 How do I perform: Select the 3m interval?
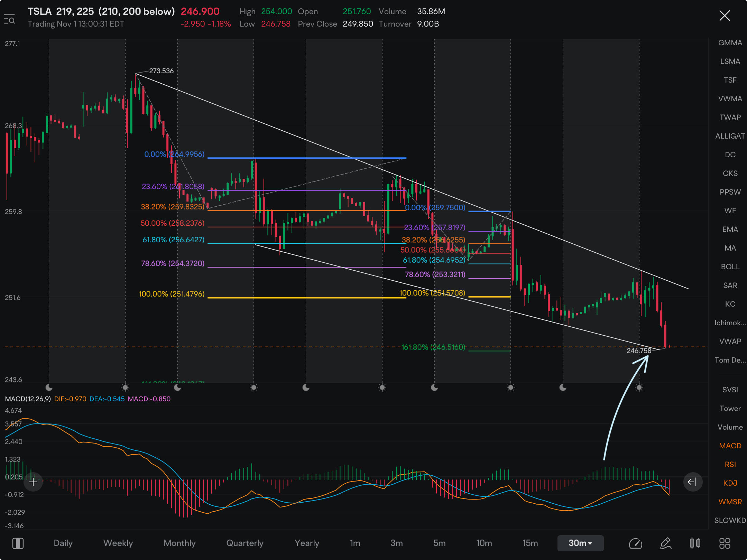point(396,543)
